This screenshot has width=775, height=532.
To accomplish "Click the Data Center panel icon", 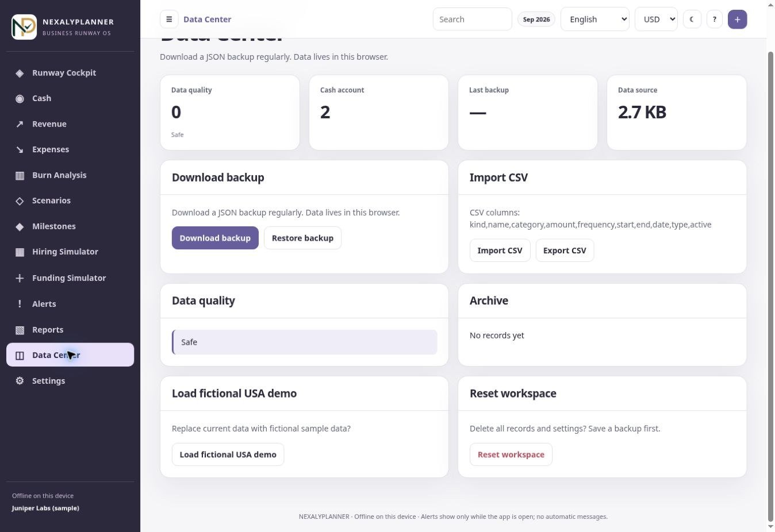I will click(20, 355).
